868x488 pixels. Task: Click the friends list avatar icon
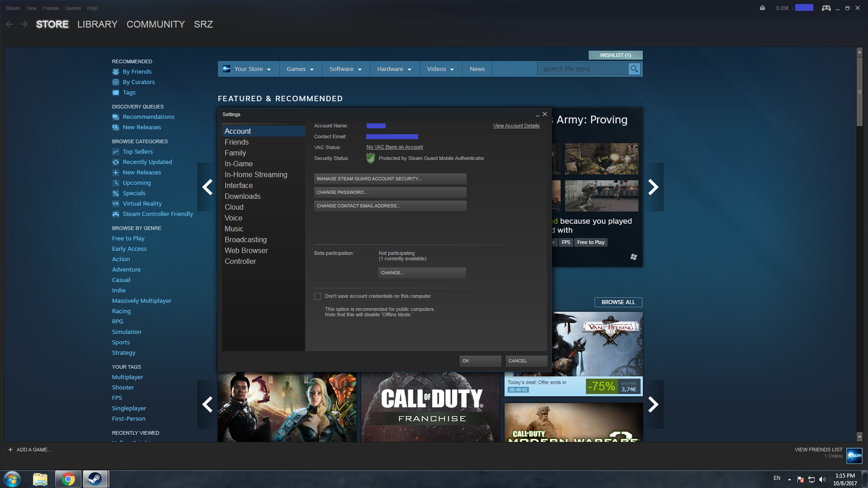point(854,455)
